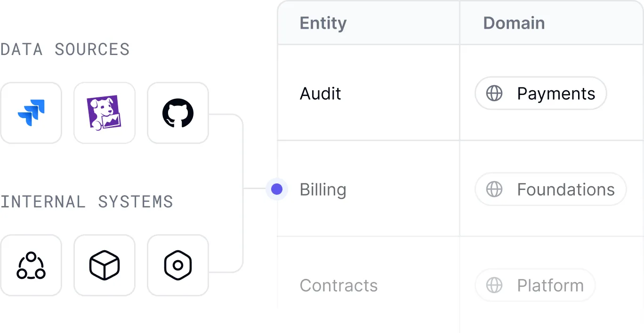644x333 pixels.
Task: Open the hexagon nut internal system icon
Action: 178,265
